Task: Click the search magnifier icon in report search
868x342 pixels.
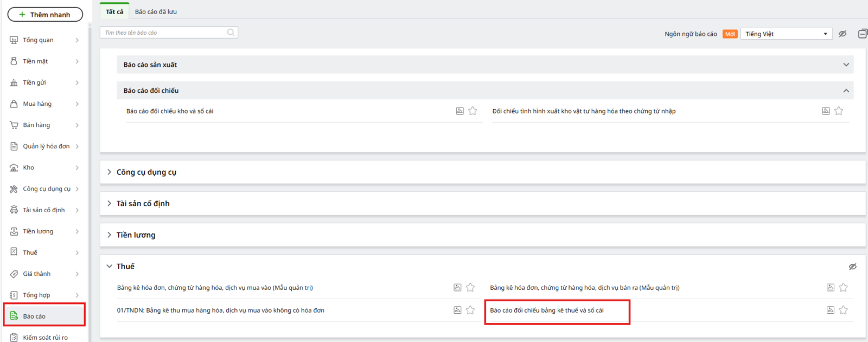Action: (231, 33)
